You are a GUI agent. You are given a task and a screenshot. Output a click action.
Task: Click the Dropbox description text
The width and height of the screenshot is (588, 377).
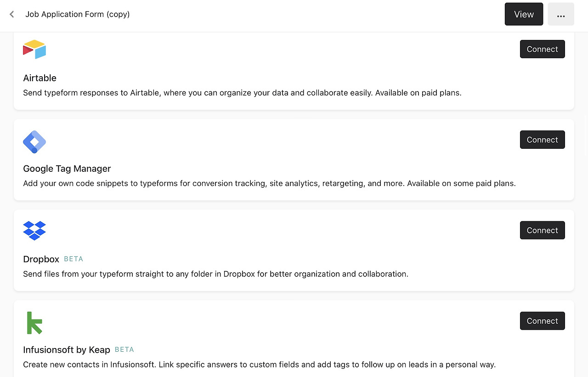click(x=215, y=274)
